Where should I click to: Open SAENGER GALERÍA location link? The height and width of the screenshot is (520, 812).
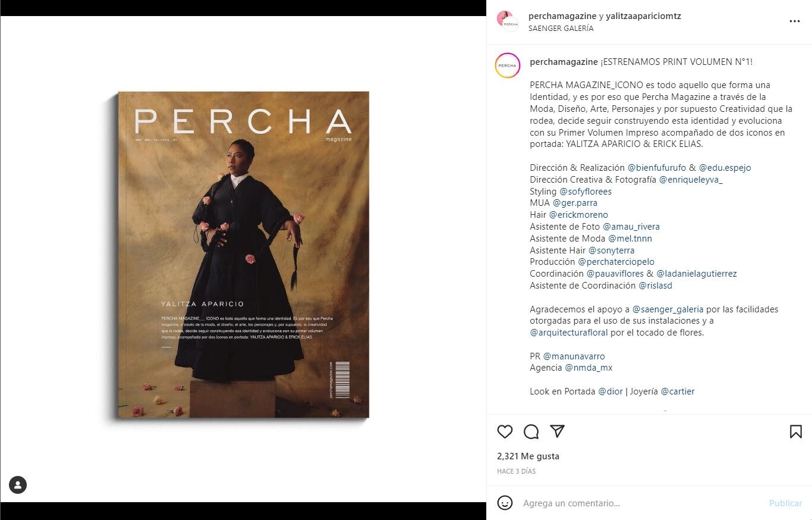(561, 28)
